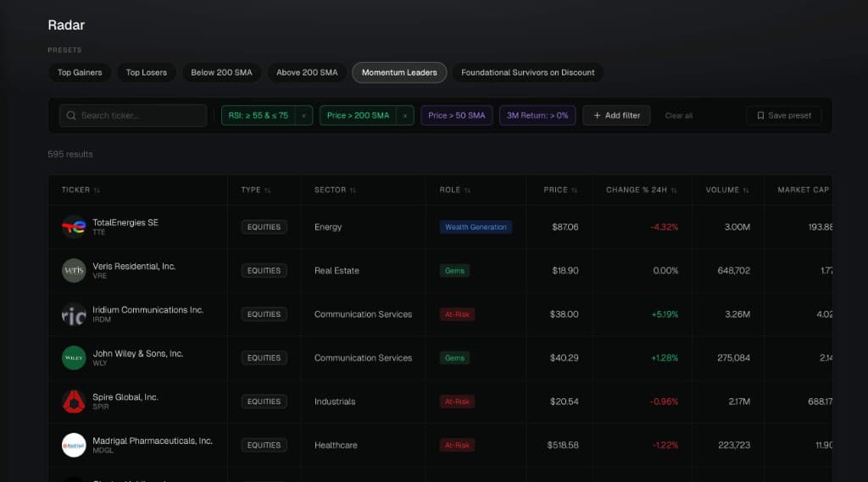The height and width of the screenshot is (482, 868).
Task: Sort table by Price column arrows
Action: pos(575,191)
